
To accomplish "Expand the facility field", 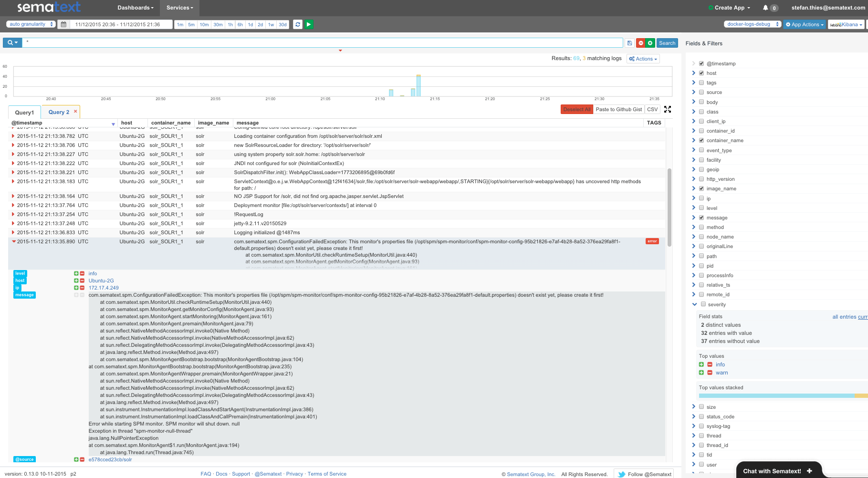I will 694,160.
